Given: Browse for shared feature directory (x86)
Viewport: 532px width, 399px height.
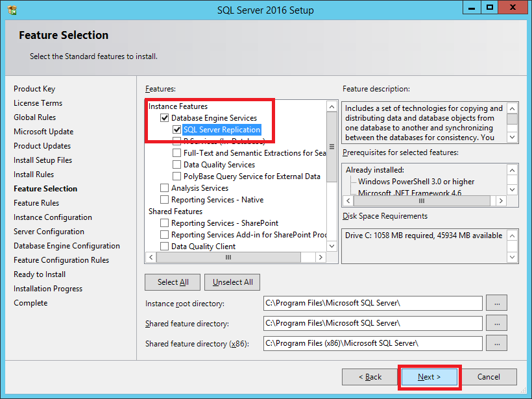Looking at the screenshot, I should pos(496,343).
